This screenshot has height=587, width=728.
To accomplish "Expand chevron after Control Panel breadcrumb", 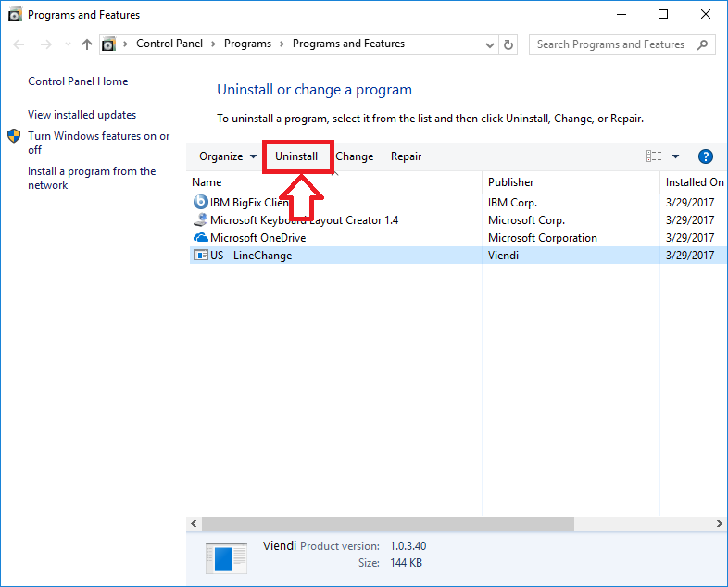I will [x=213, y=44].
